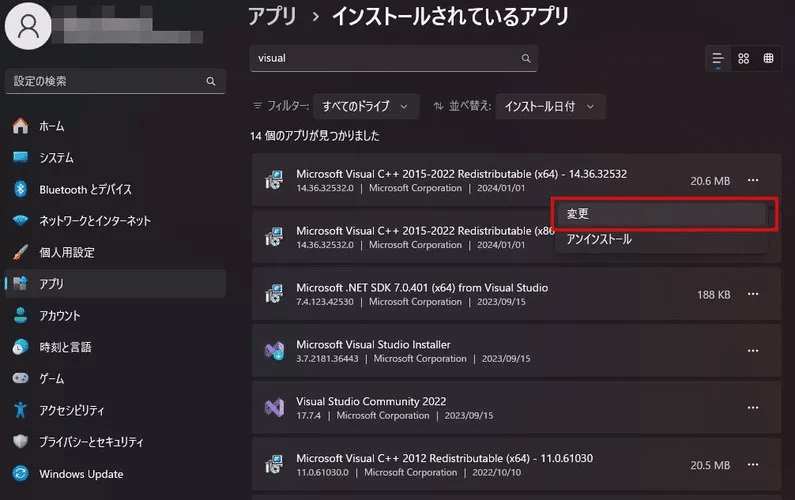Click the user profile avatar icon
This screenshot has height=500, width=795.
click(x=28, y=26)
